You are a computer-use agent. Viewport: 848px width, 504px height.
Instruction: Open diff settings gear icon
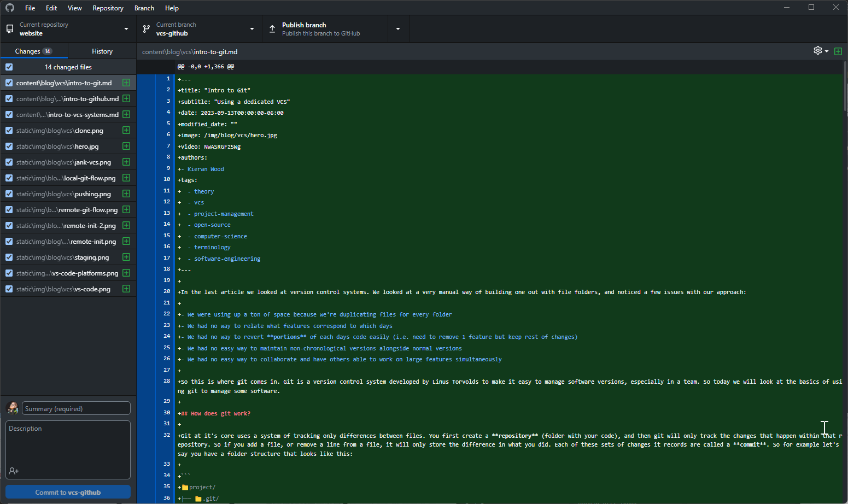(x=817, y=50)
